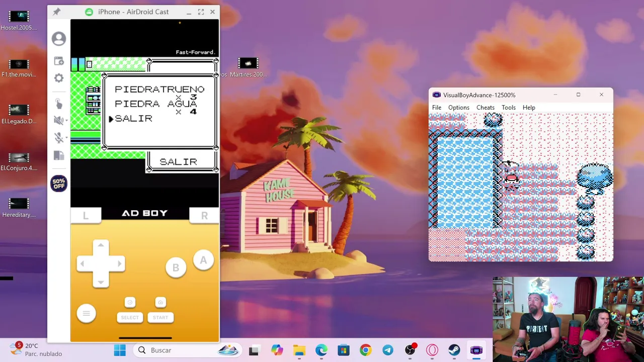Open Telegram from the taskbar
This screenshot has width=644, height=362.
(x=388, y=350)
